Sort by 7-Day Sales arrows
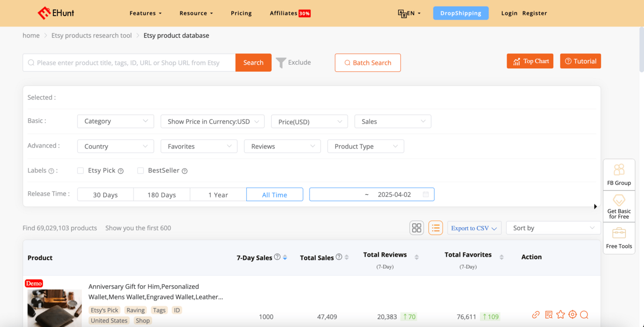The width and height of the screenshot is (644, 327). [285, 258]
